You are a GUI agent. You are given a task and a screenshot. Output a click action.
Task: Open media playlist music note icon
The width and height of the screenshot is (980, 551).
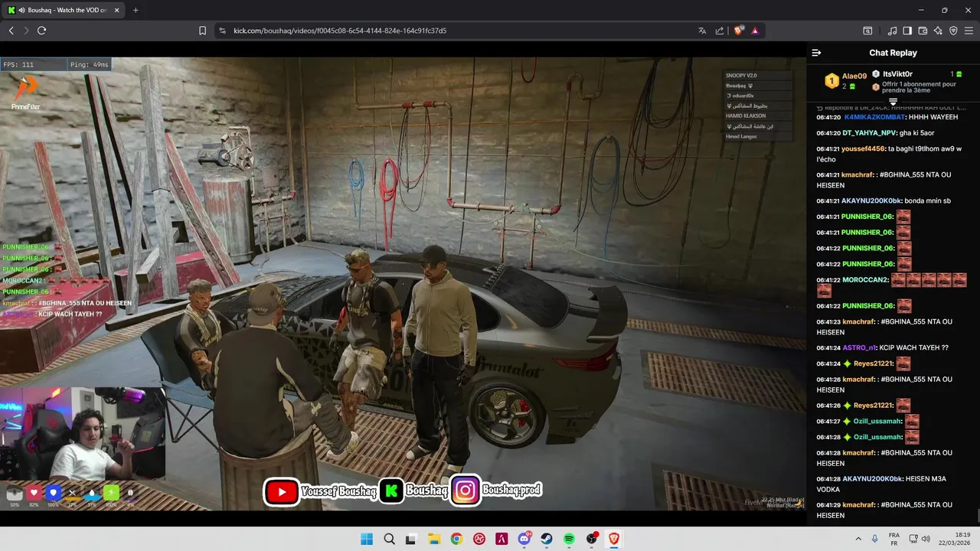tap(892, 31)
